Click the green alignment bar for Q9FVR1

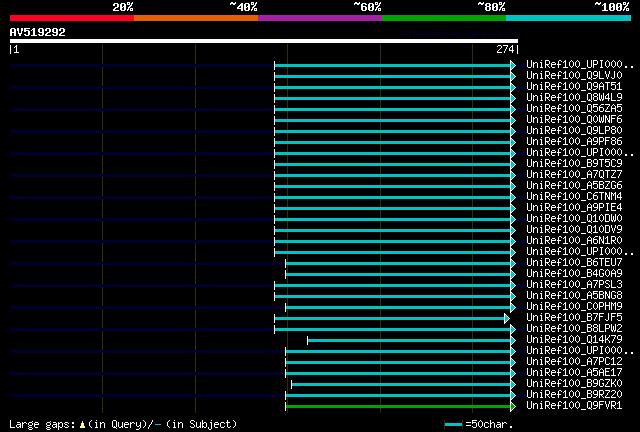tap(398, 406)
